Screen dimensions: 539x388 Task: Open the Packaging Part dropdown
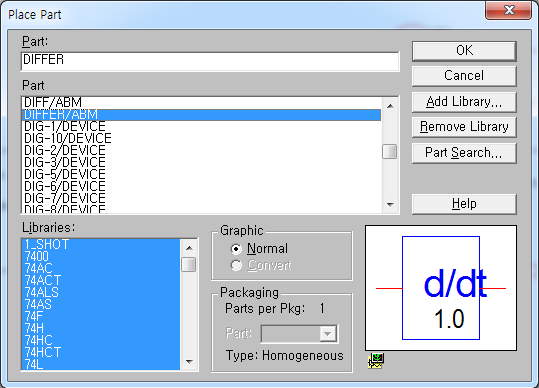327,334
